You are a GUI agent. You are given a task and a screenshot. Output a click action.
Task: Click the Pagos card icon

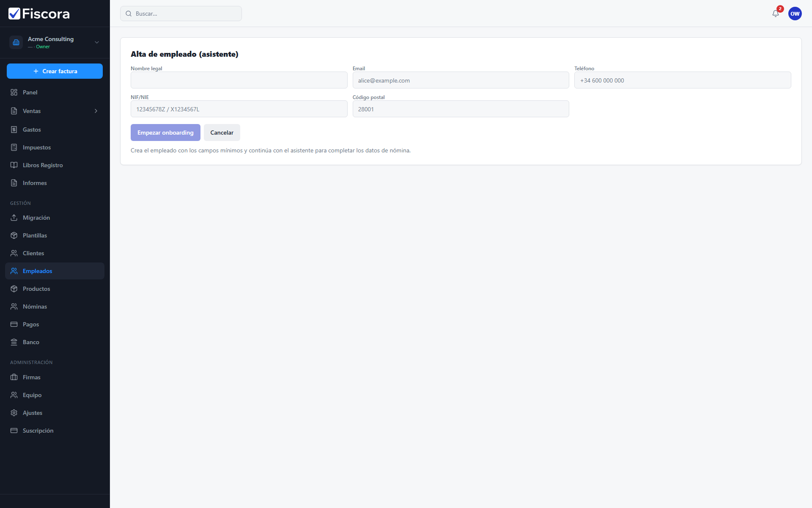[14, 324]
